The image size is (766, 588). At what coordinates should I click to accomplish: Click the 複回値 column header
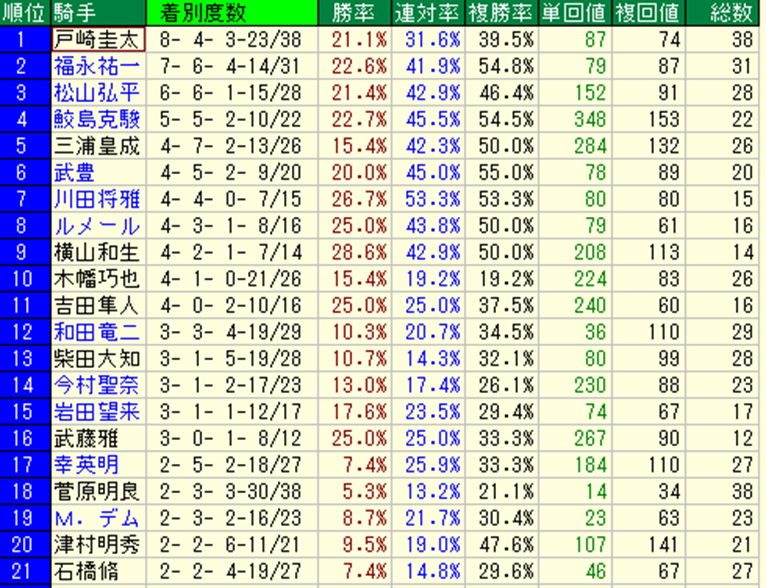[x=649, y=13]
